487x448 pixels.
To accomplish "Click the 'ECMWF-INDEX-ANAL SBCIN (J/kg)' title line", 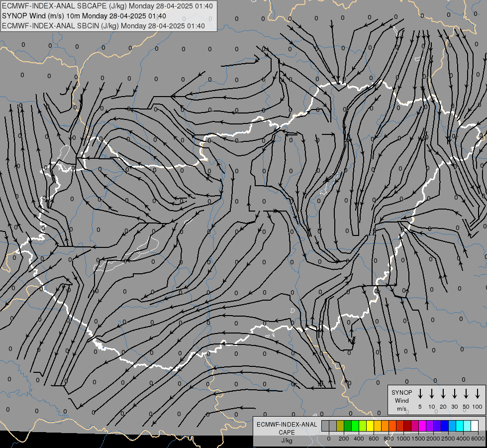I will (x=103, y=26).
